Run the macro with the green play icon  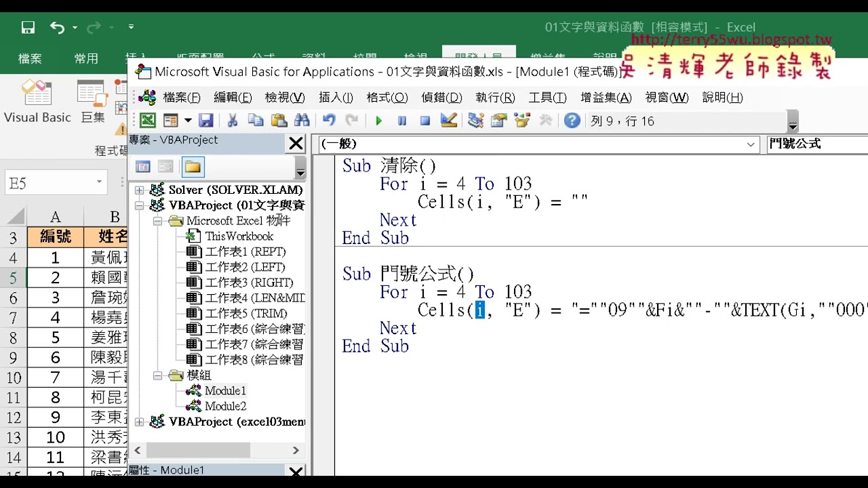tap(379, 121)
